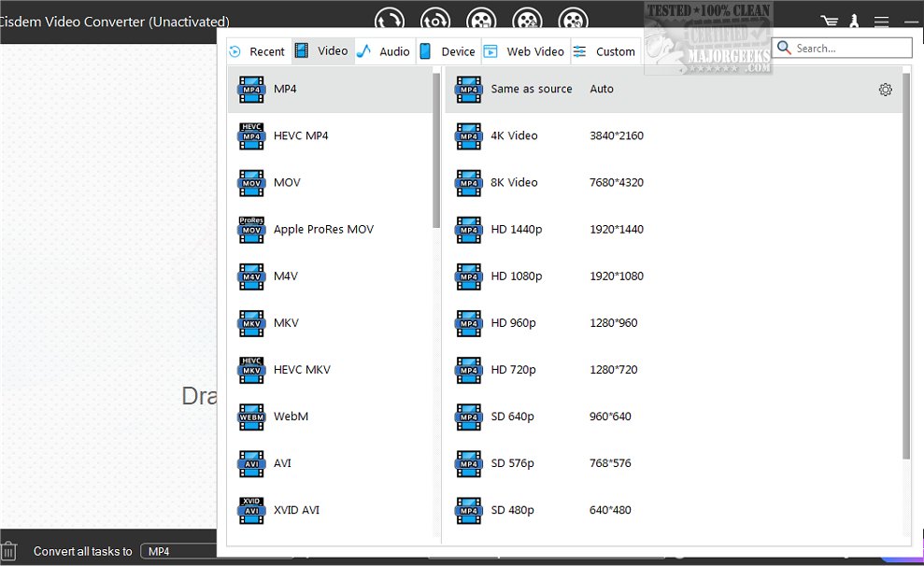This screenshot has height=566, width=924.
Task: Select the MP4 format label
Action: tap(285, 89)
